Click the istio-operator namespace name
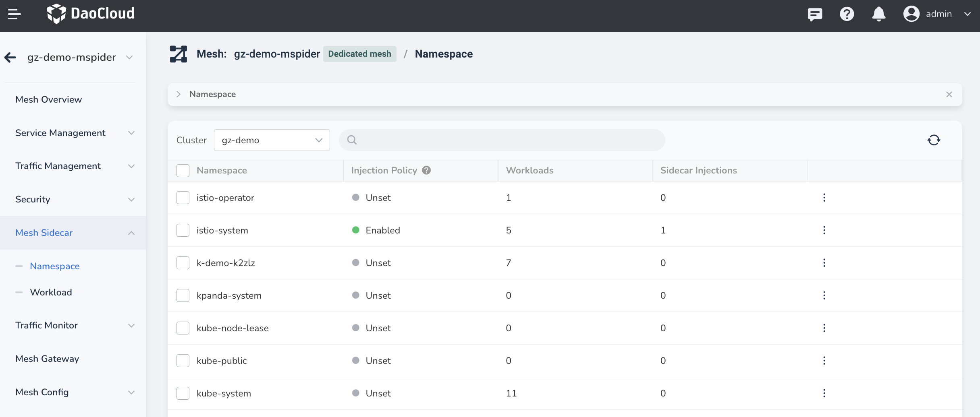The image size is (980, 417). coord(225,198)
